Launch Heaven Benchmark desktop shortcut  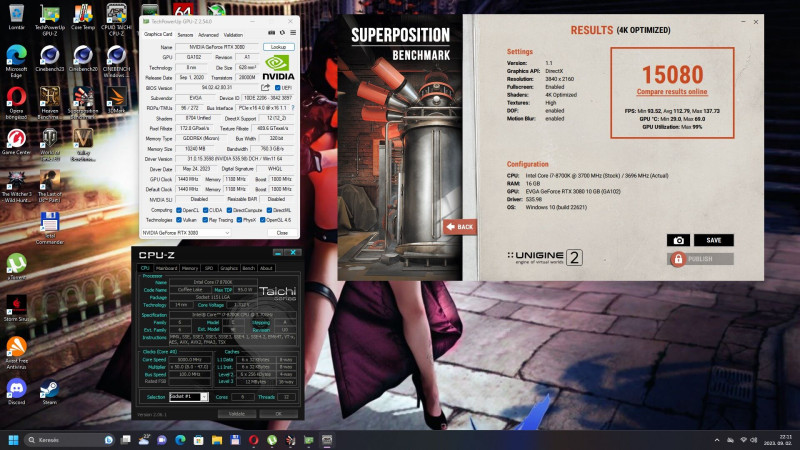[49, 103]
